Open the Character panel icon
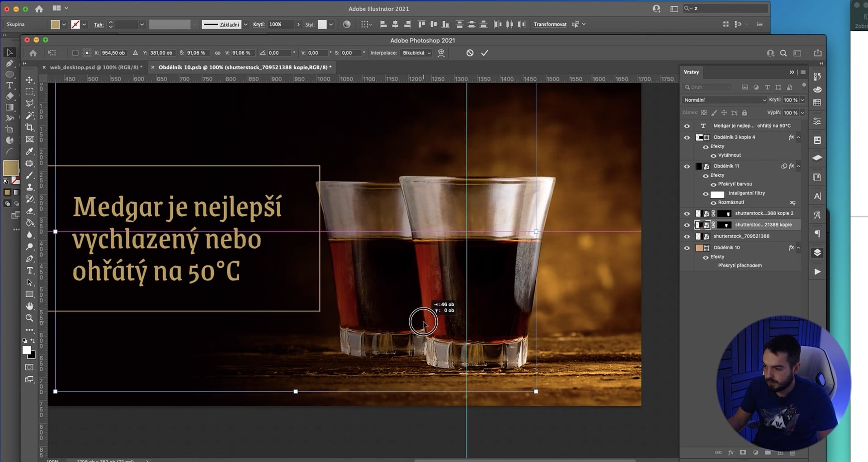Image resolution: width=868 pixels, height=462 pixels. (x=817, y=196)
